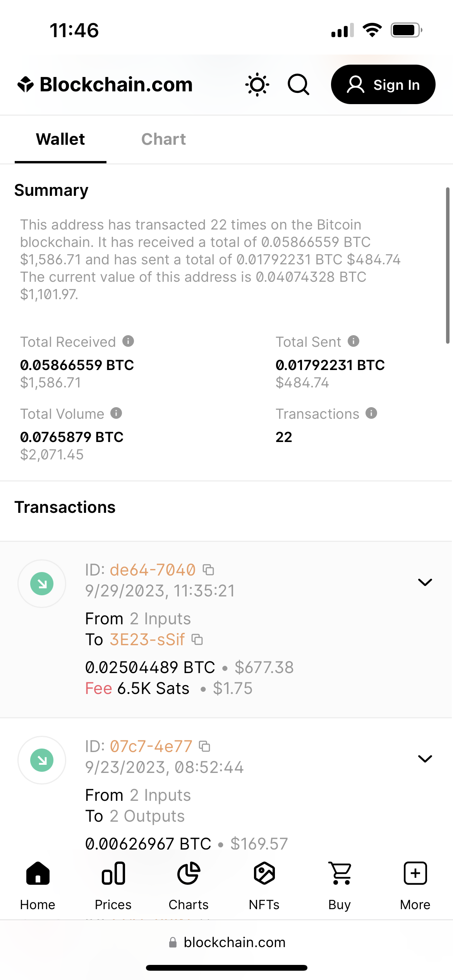Show Total Sent info tooltip
The image size is (453, 980).
point(353,341)
